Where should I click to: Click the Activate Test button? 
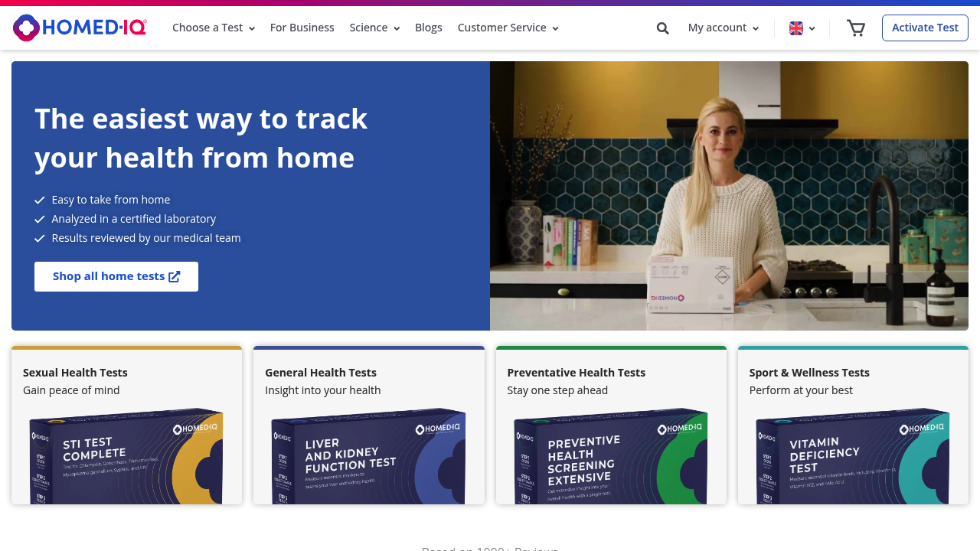tap(925, 27)
